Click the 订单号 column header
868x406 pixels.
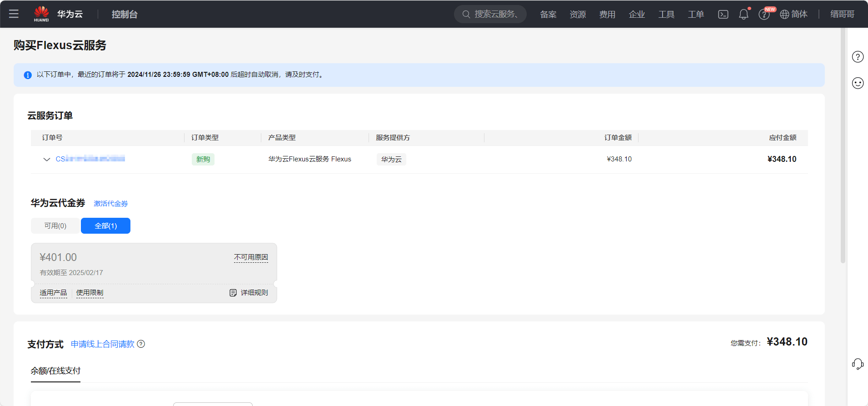pyautogui.click(x=52, y=138)
